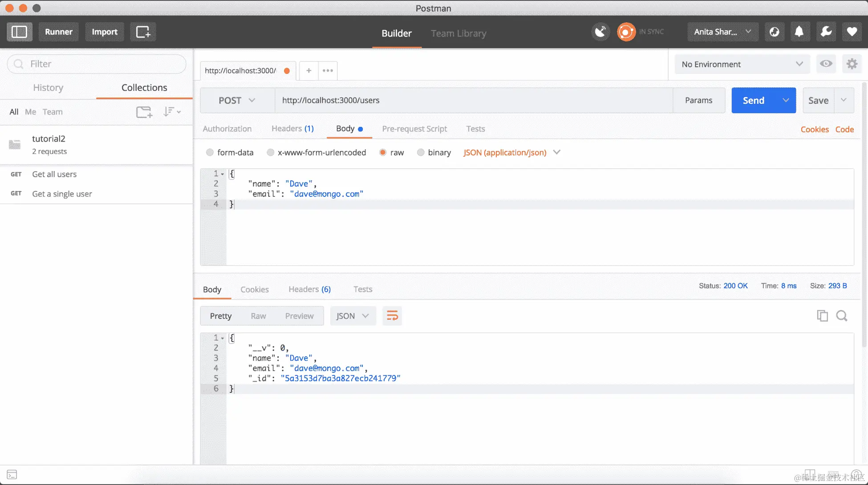This screenshot has width=868, height=485.
Task: Select the binary body radio option
Action: (x=420, y=153)
